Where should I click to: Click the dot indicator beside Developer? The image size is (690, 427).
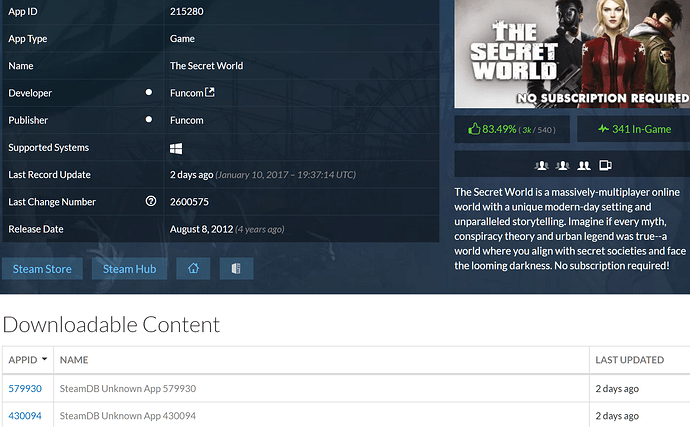point(149,92)
